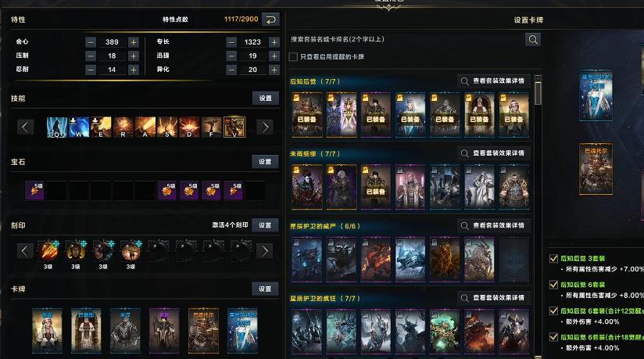This screenshot has height=359, width=644.
Task: Click the plus button next to 贪心
Action: (133, 42)
